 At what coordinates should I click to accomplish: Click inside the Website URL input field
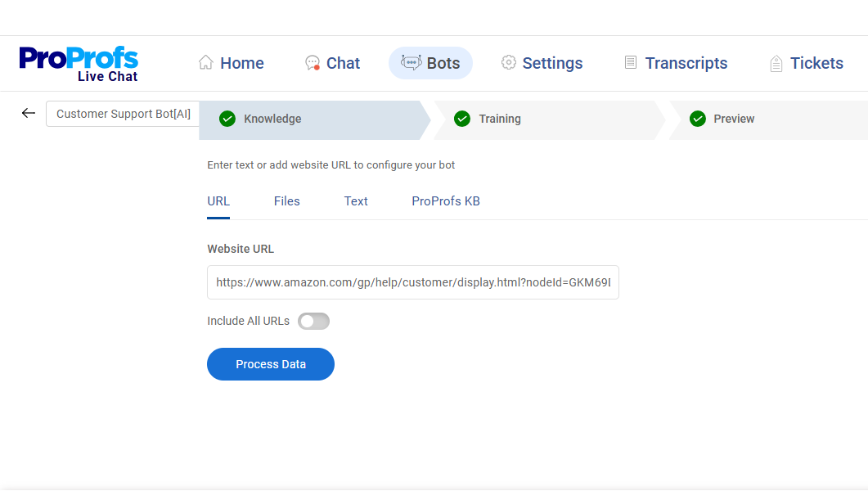412,282
